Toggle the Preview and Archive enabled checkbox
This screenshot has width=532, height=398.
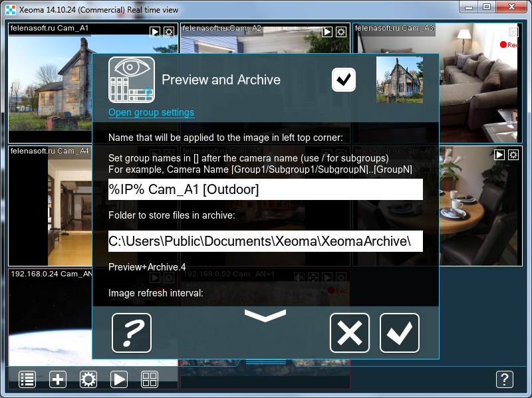click(344, 80)
